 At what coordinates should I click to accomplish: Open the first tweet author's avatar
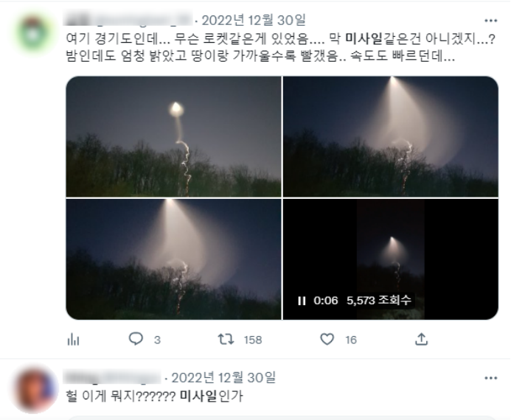pos(34,33)
